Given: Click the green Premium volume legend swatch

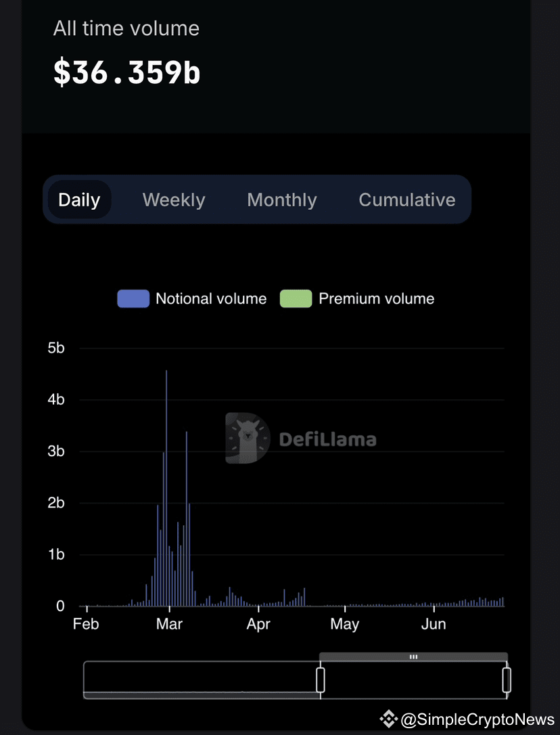Looking at the screenshot, I should coord(296,298).
